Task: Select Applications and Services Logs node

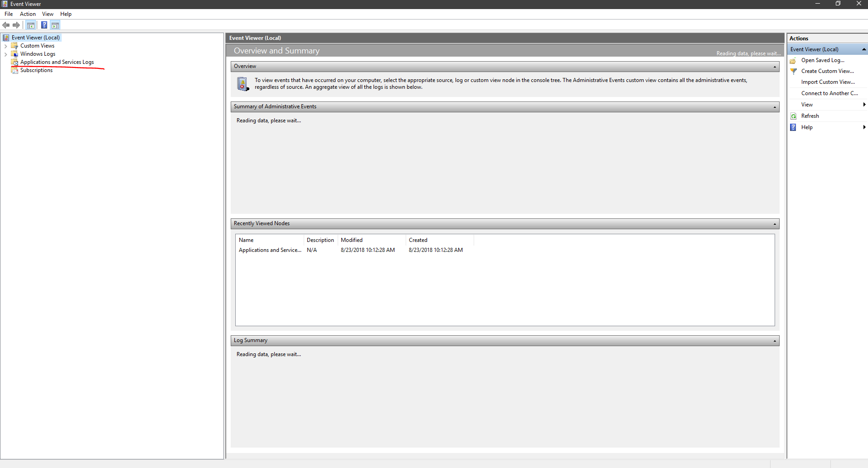Action: click(x=57, y=62)
